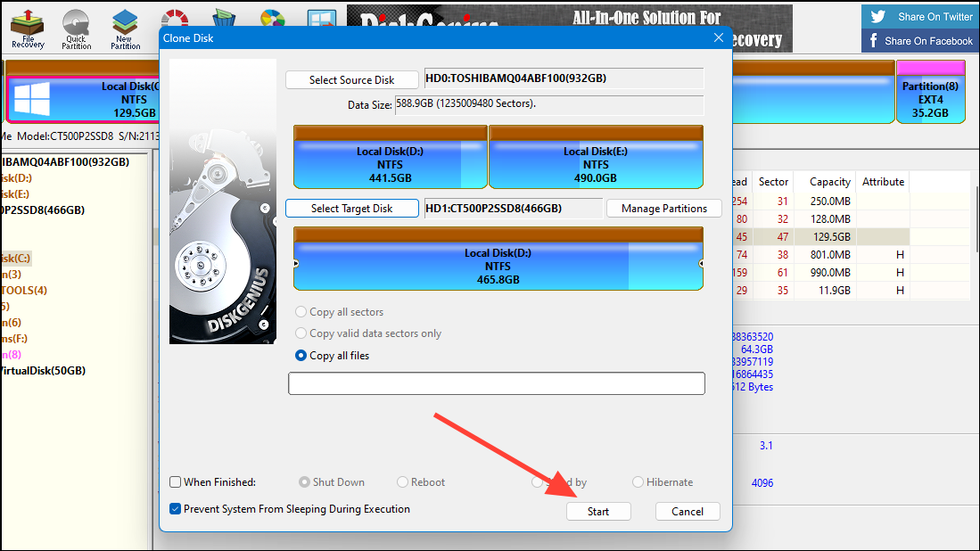The image size is (980, 551).
Task: Select target partition Local Disk(D:) 465.8GB
Action: pyautogui.click(x=498, y=259)
